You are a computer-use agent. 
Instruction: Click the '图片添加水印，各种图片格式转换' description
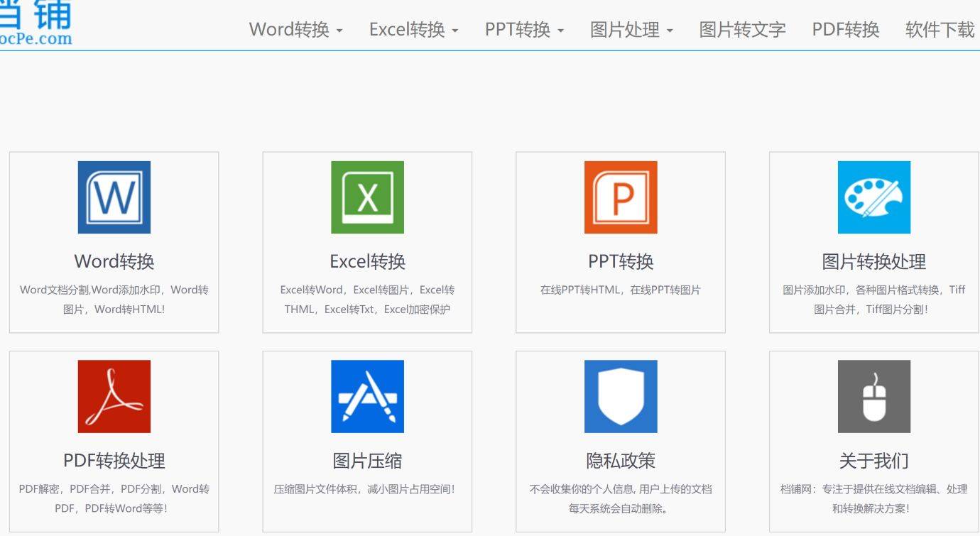pyautogui.click(x=874, y=300)
